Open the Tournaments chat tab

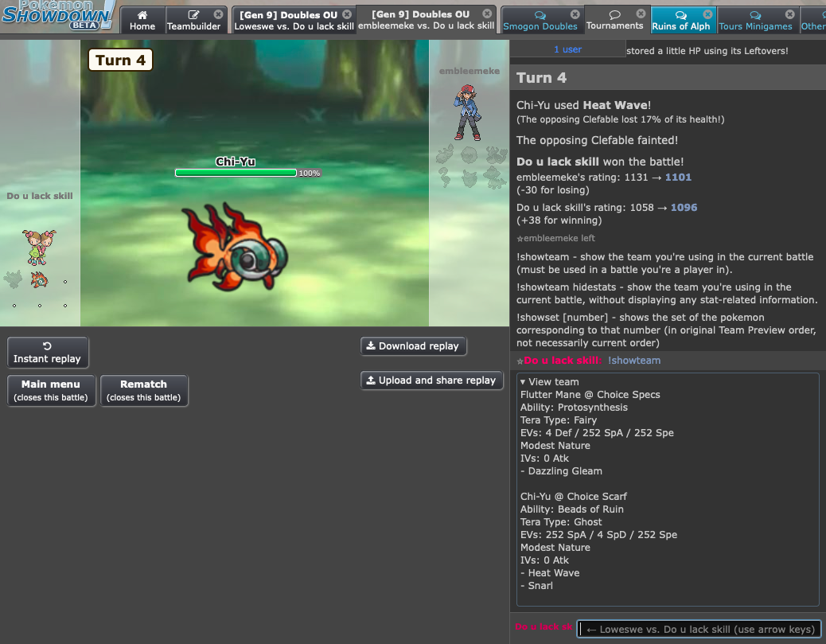click(615, 20)
